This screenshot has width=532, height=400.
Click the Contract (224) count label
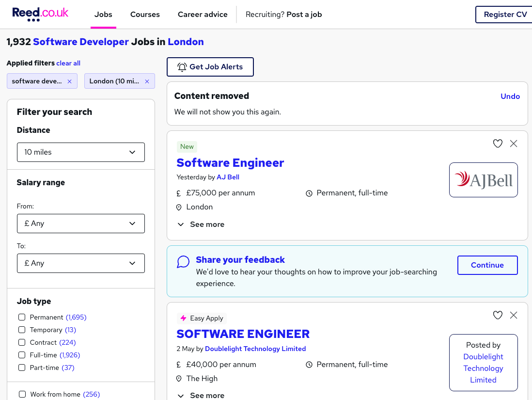tap(67, 342)
